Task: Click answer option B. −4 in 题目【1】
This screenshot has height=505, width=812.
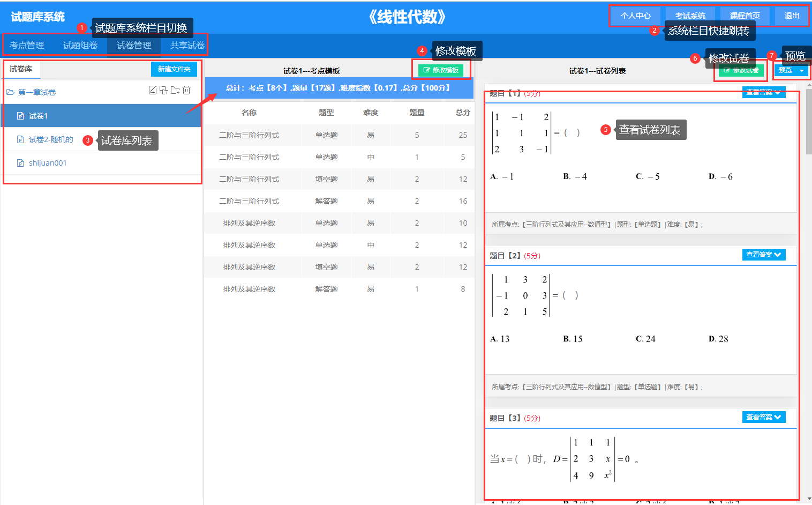Action: click(x=575, y=176)
